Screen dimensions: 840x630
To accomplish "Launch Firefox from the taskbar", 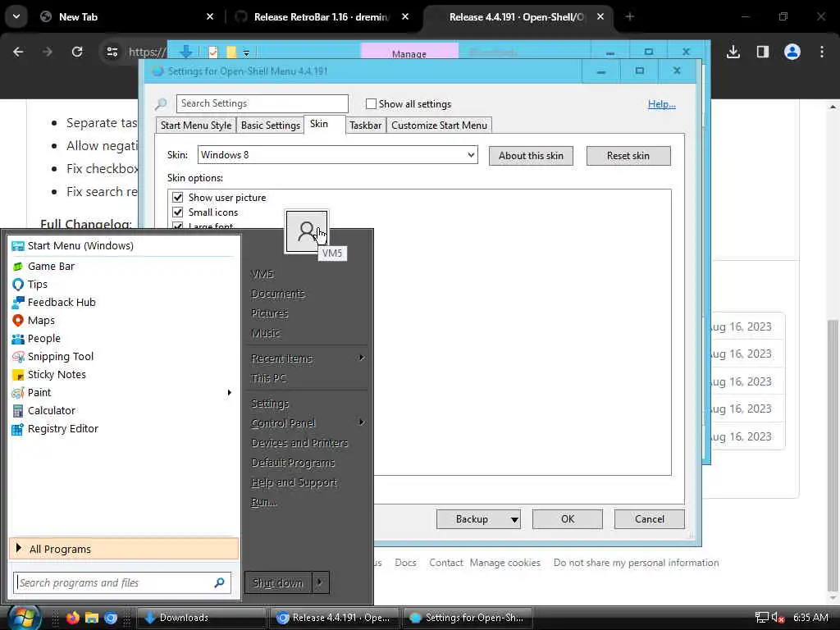I will click(72, 618).
